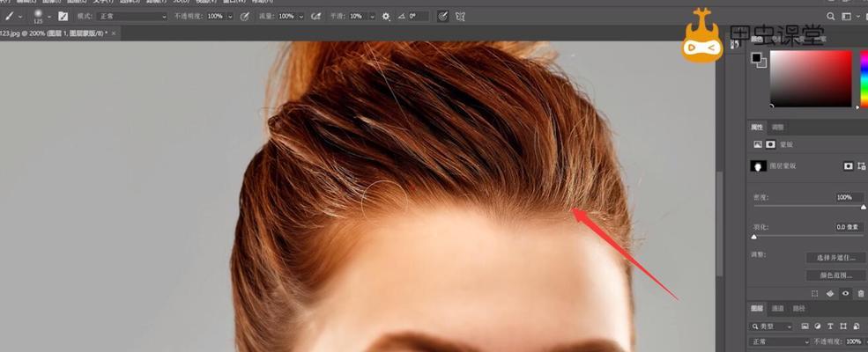
Task: Open smoothing options gear icon
Action: (386, 17)
